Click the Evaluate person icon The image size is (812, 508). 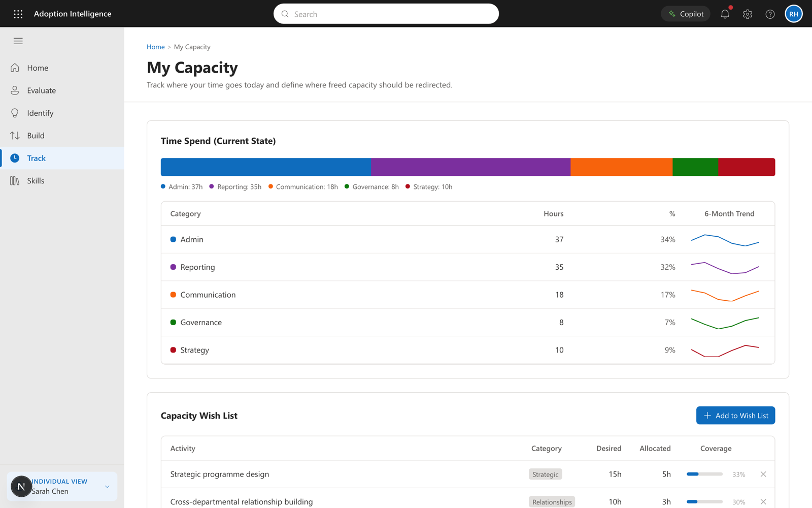tap(15, 90)
